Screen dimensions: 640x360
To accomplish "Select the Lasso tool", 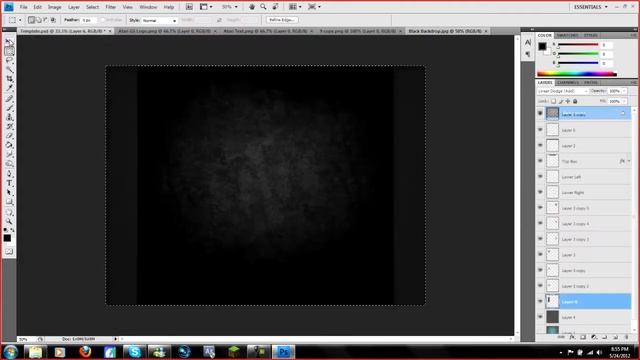I will point(9,60).
